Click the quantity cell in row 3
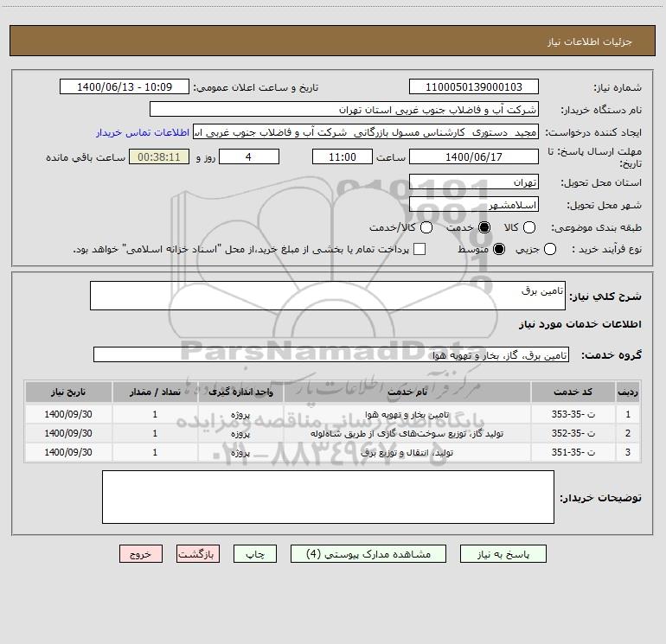The image size is (666, 644). (x=155, y=452)
